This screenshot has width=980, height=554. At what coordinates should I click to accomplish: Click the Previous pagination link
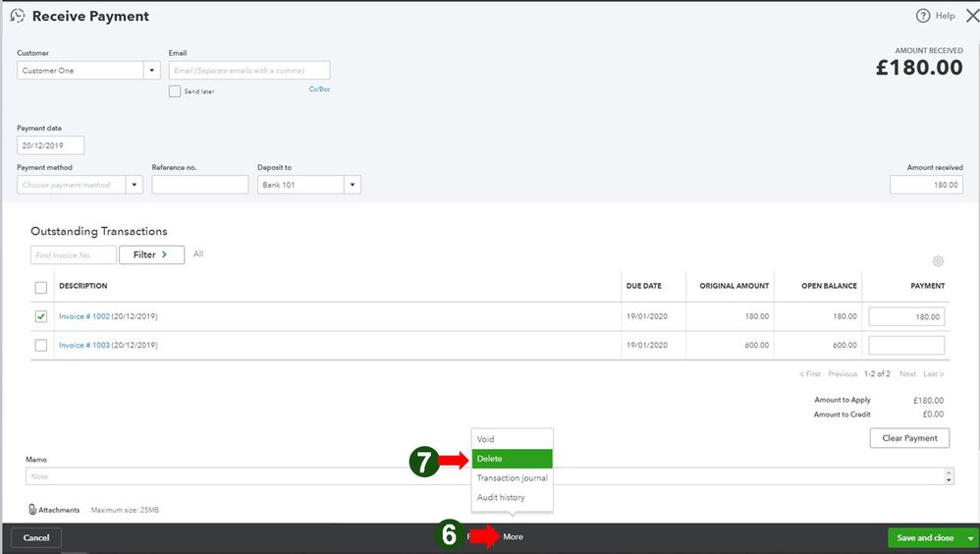pos(843,374)
